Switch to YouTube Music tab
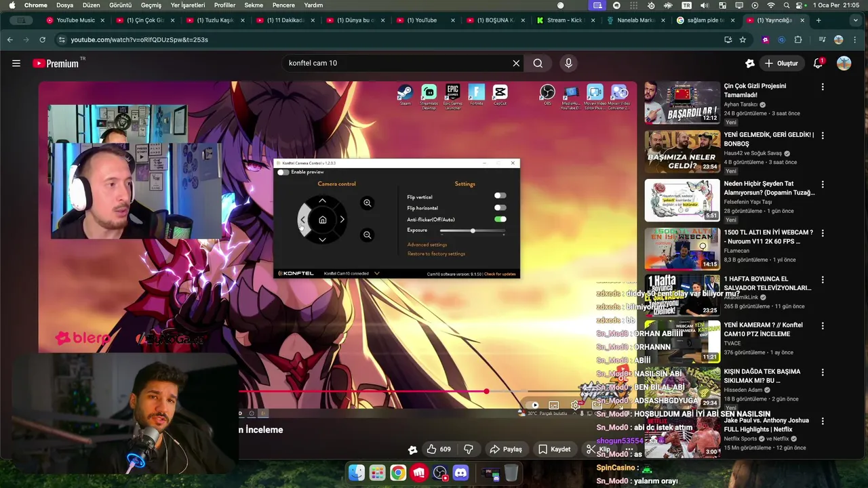This screenshot has width=868, height=488. tap(75, 20)
